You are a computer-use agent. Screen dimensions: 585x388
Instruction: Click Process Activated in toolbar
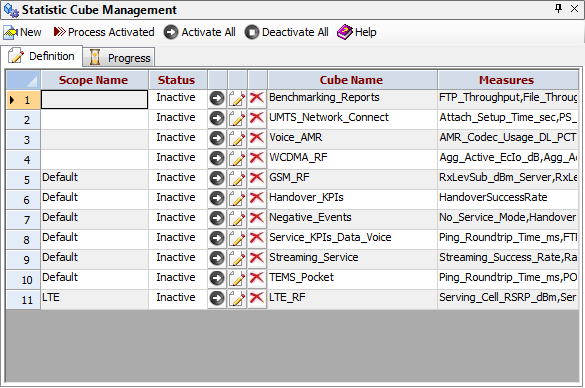click(x=104, y=32)
